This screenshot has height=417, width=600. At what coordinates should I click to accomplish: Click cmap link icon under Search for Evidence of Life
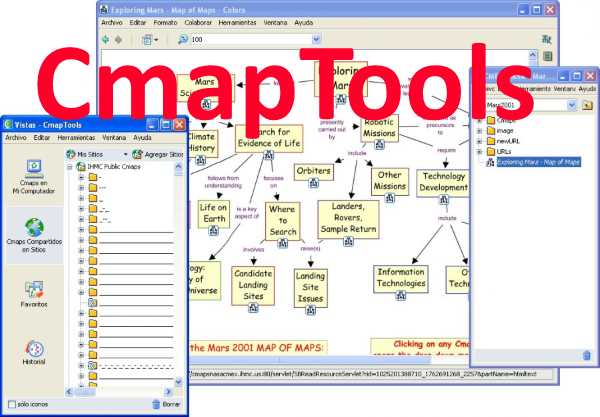[269, 155]
